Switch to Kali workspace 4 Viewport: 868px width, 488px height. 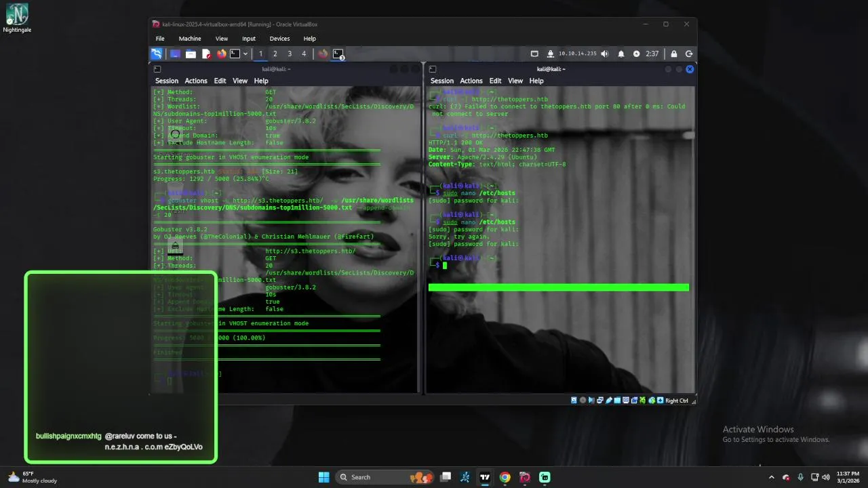coord(304,54)
